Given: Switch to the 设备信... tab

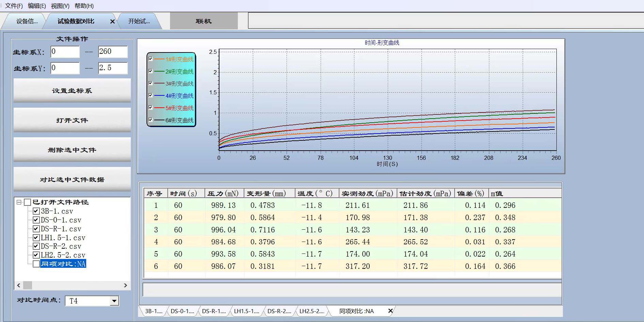Looking at the screenshot, I should 27,21.
